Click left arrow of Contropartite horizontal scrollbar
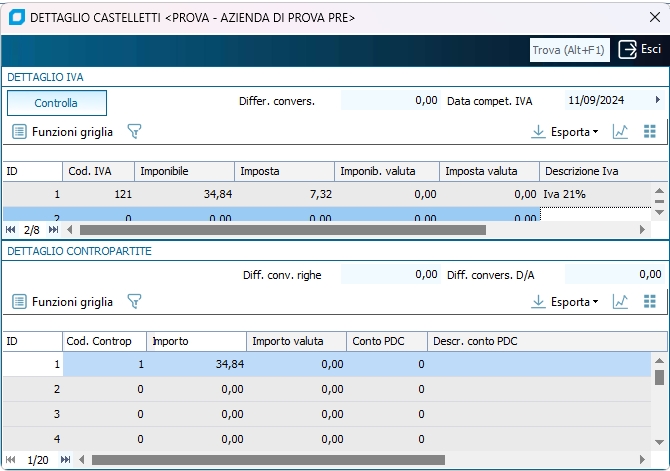 point(82,460)
